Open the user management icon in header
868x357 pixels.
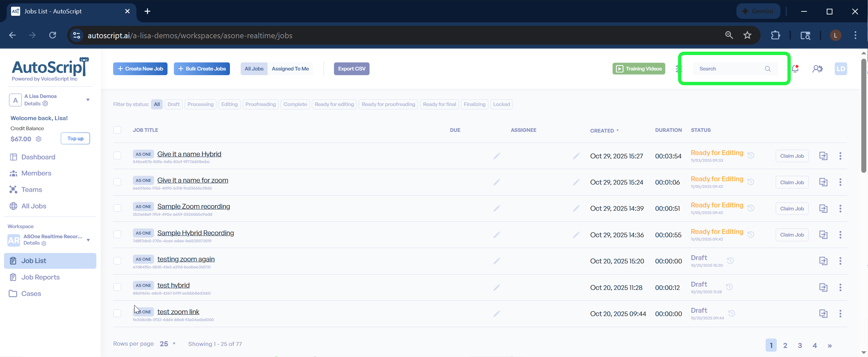pos(817,69)
